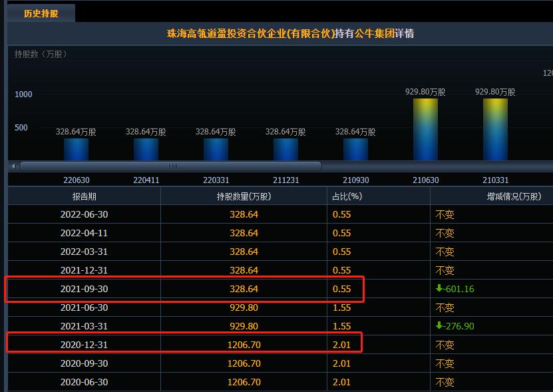Select the chart bar above 211231
This screenshot has height=392, width=553.
[x=285, y=149]
